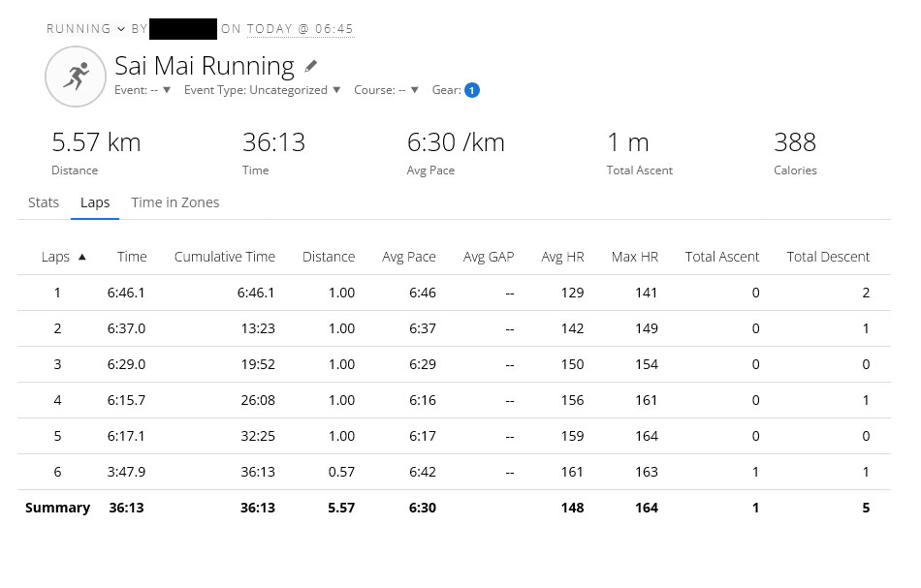
Task: Switch to the Stats tab
Action: (x=44, y=202)
